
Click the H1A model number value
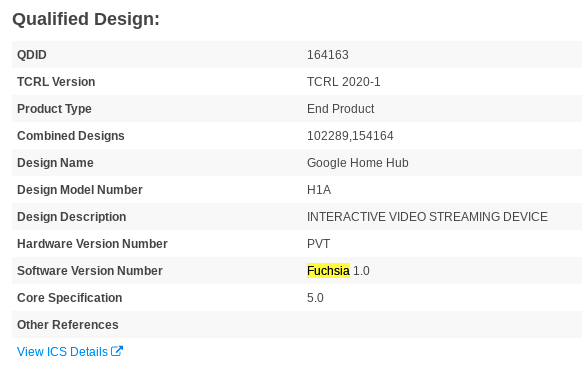click(319, 190)
